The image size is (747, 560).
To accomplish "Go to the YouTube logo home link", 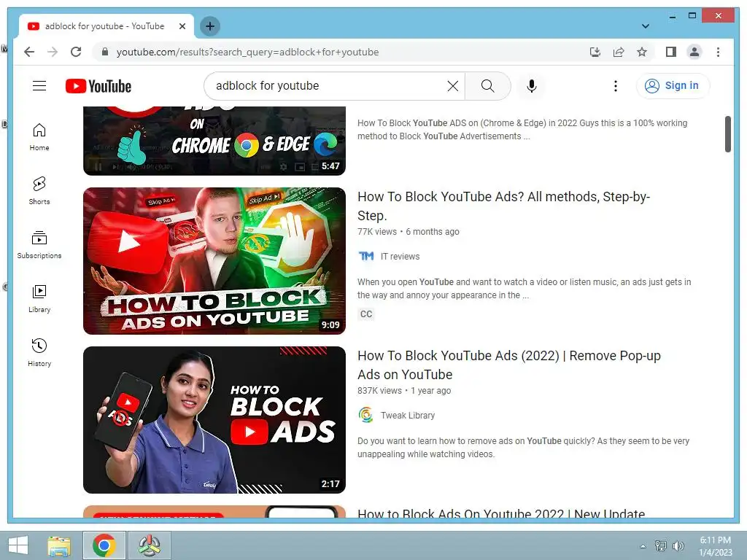I will [98, 86].
